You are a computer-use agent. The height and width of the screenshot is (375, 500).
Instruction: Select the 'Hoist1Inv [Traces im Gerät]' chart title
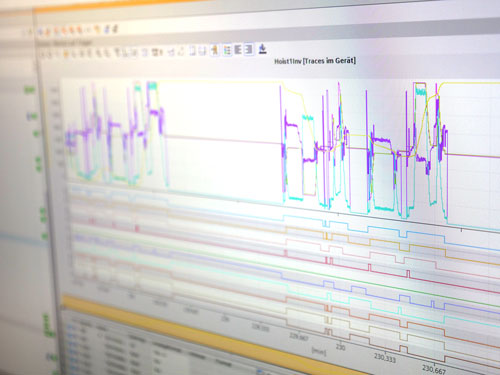click(x=315, y=61)
